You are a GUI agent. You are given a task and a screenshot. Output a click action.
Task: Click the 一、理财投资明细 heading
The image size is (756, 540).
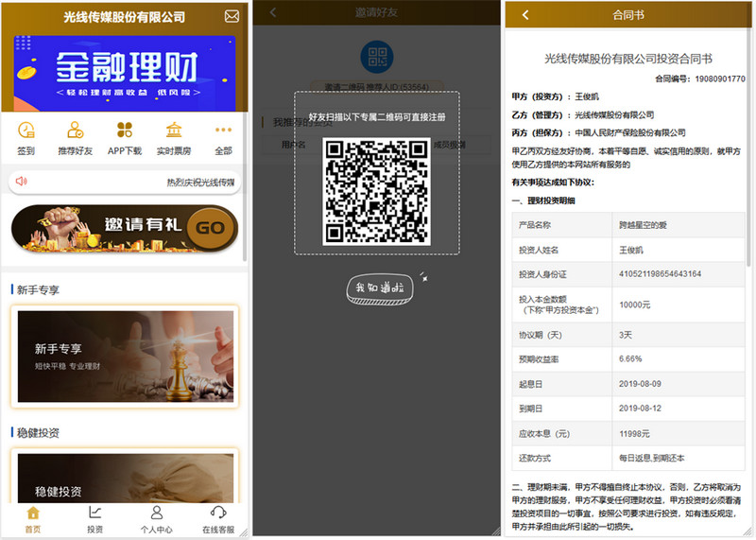543,200
